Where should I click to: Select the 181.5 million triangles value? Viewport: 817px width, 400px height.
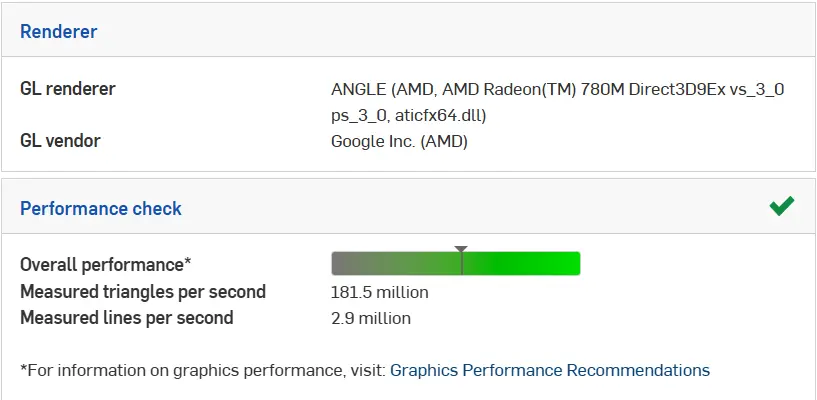[x=379, y=292]
